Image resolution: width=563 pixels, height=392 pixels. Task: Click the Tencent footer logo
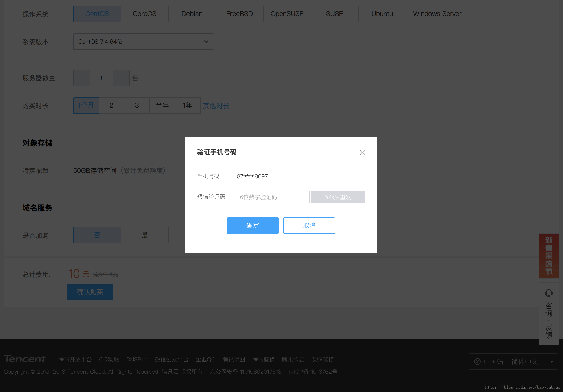(25, 359)
